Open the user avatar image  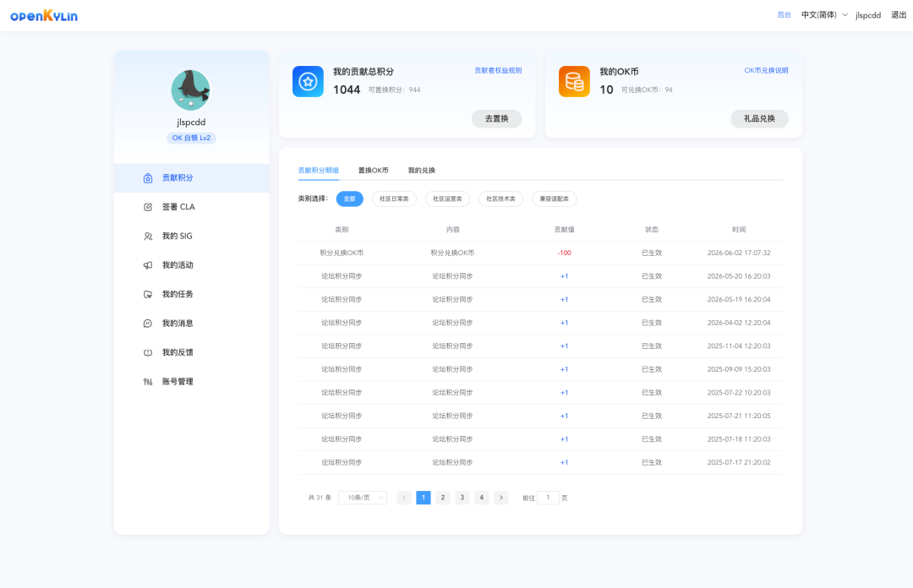click(x=191, y=90)
